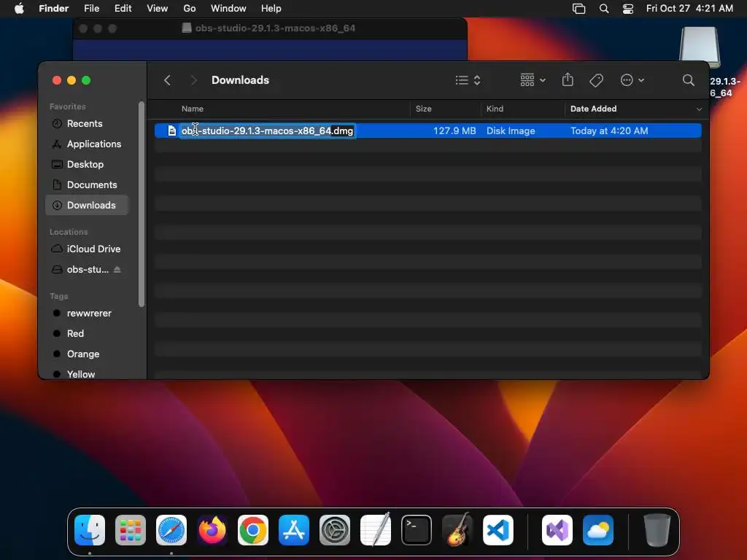
Task: Click the Today at 4:20 AM cell
Action: (609, 131)
